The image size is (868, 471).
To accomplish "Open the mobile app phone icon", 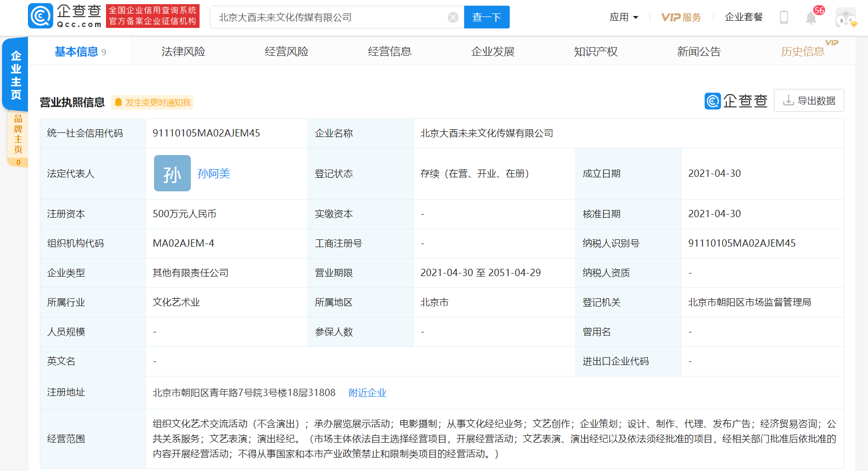I will pyautogui.click(x=783, y=17).
